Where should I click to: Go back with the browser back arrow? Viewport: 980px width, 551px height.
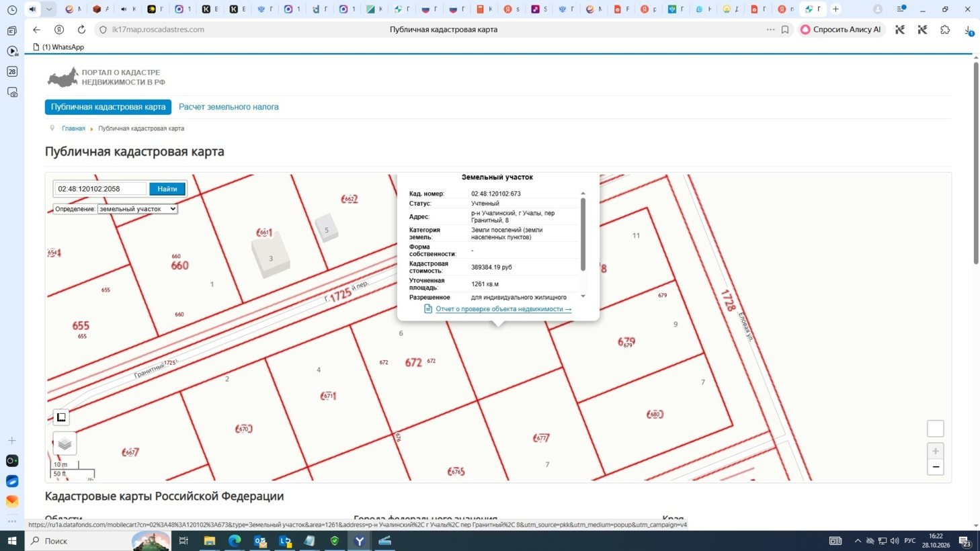[37, 30]
